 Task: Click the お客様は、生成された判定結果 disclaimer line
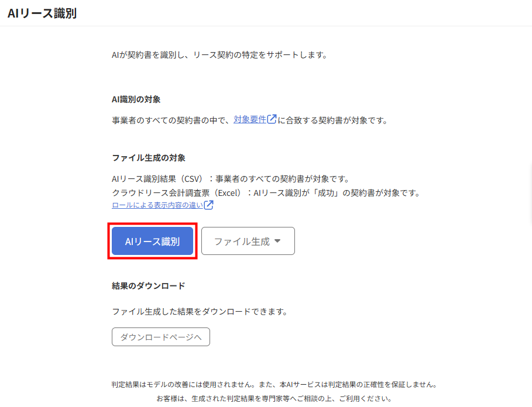pos(274,398)
